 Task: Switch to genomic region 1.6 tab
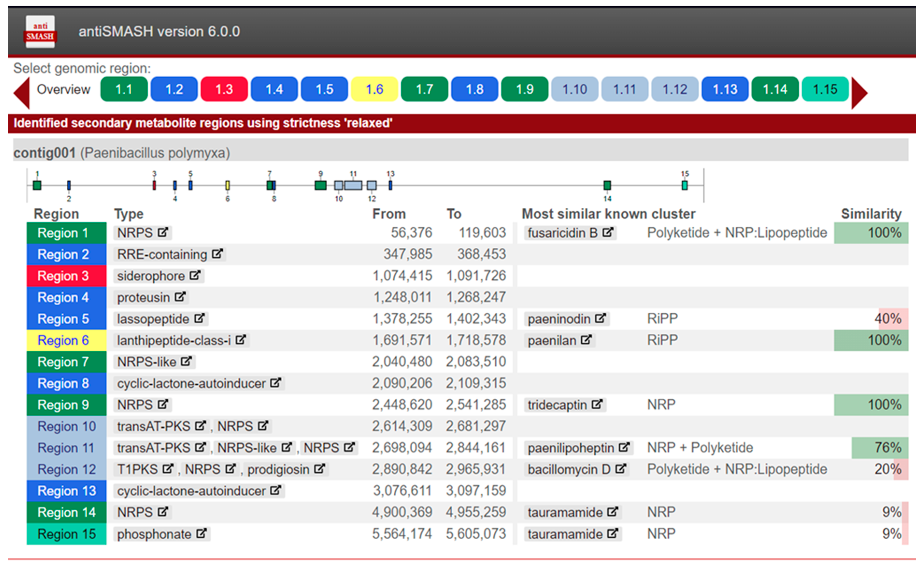[374, 90]
